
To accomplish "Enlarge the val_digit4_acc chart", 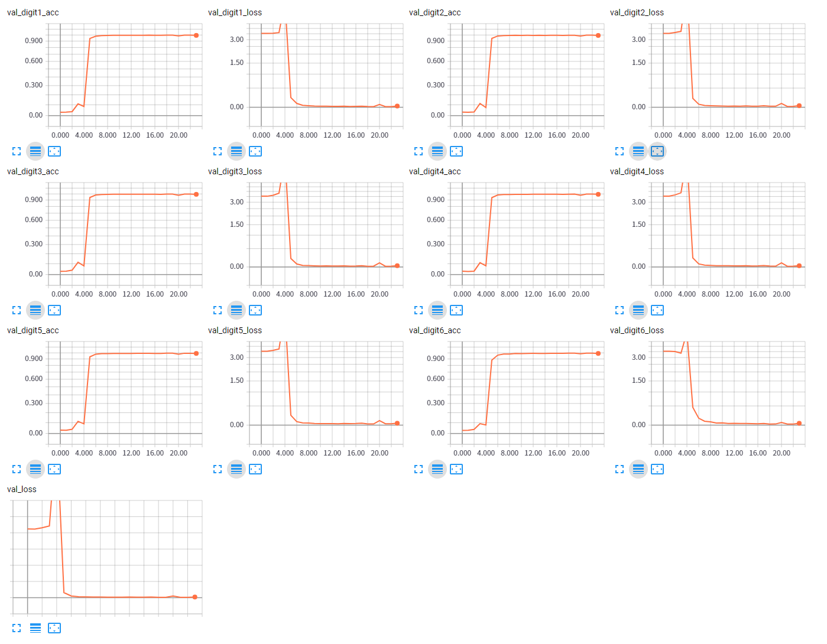I will click(419, 310).
